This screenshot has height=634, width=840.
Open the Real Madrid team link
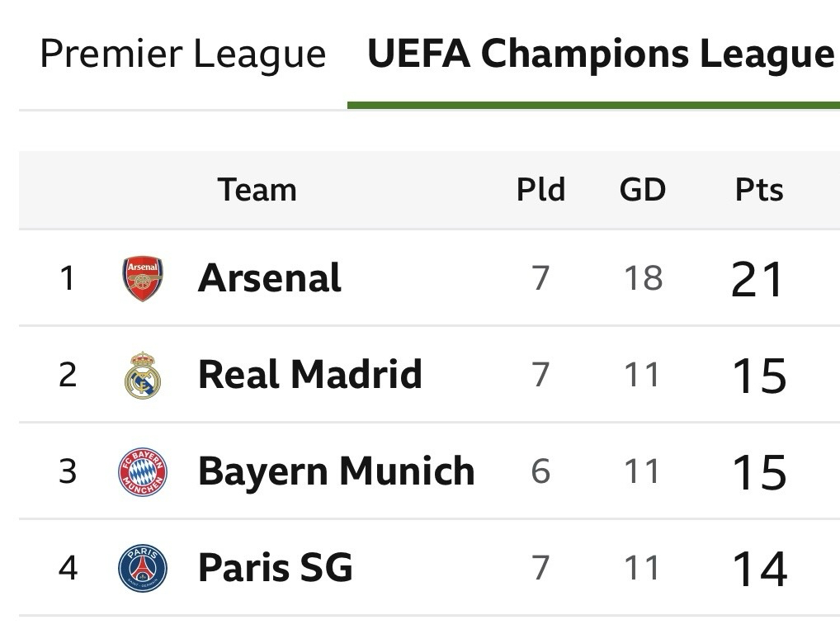coord(309,375)
